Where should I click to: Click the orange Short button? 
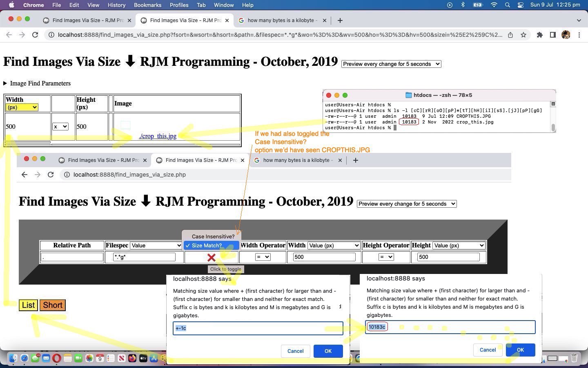53,305
